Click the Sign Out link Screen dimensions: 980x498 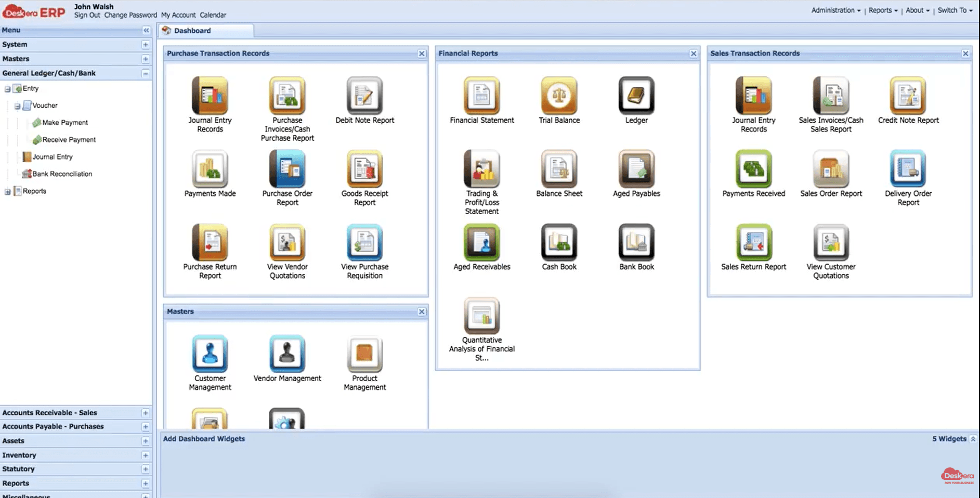[x=87, y=15]
